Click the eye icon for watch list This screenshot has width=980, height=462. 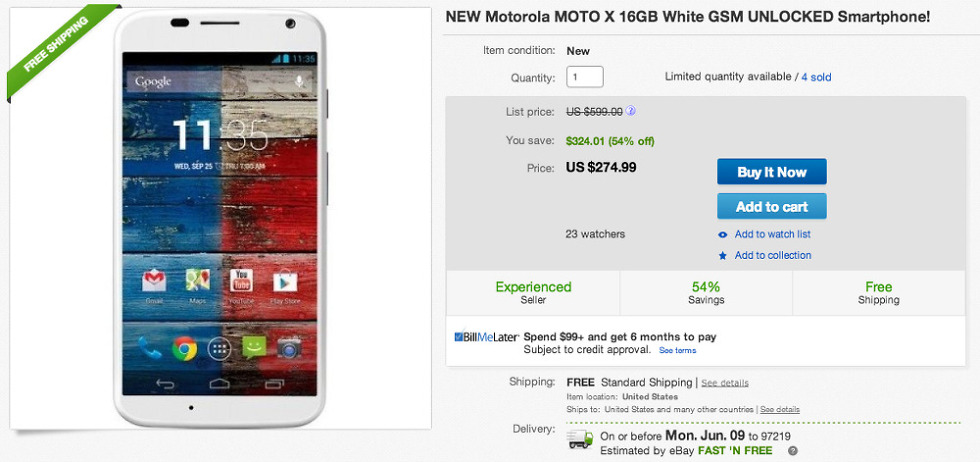[x=723, y=234]
